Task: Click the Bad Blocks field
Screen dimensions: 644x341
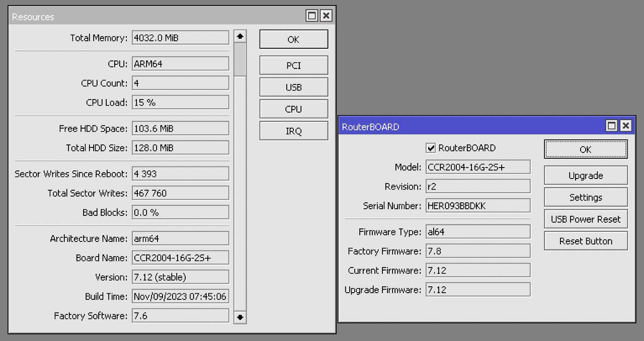Action: (x=181, y=212)
